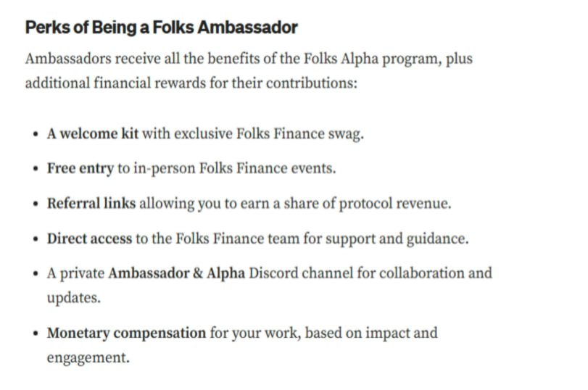
Task: Click the bold 'Ambassador & Alpha' text
Action: pyautogui.click(x=177, y=273)
